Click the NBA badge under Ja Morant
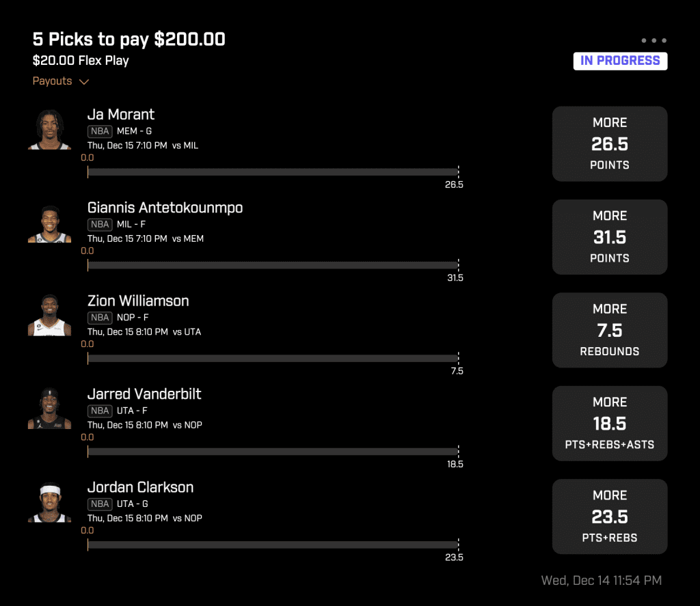The height and width of the screenshot is (606, 700). [x=100, y=132]
